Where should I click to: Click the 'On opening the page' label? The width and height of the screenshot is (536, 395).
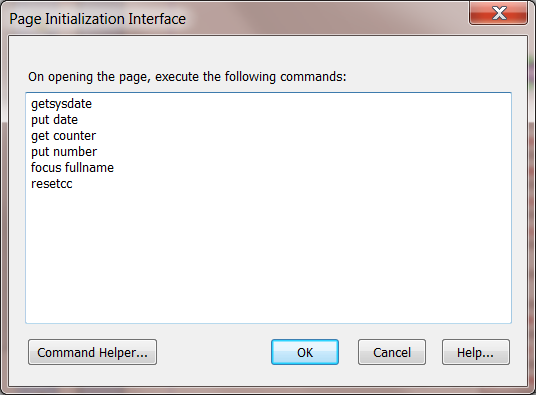pyautogui.click(x=187, y=77)
